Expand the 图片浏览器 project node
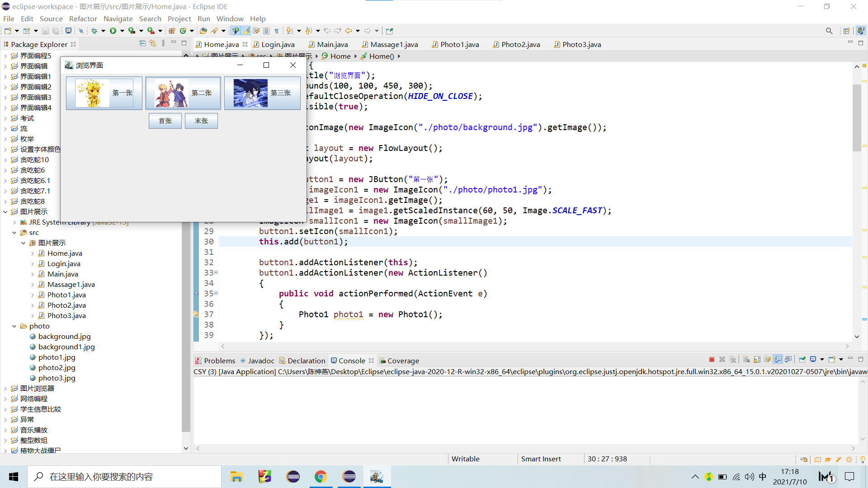This screenshot has width=868, height=488. [5, 389]
